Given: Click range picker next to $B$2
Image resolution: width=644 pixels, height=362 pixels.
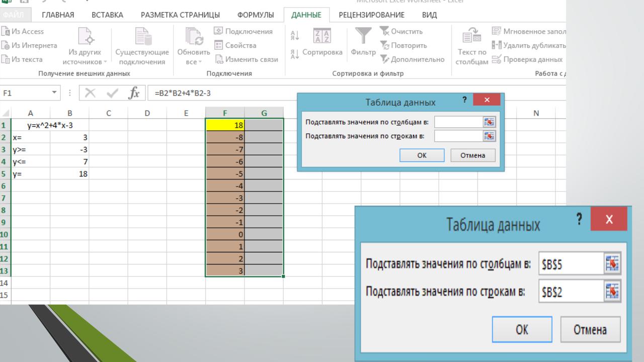Looking at the screenshot, I should pyautogui.click(x=613, y=291).
